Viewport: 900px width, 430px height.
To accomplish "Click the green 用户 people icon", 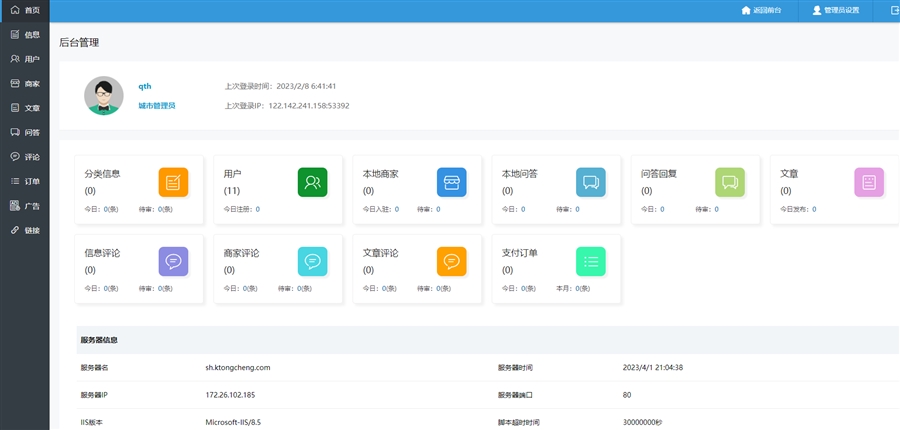I will tap(312, 182).
